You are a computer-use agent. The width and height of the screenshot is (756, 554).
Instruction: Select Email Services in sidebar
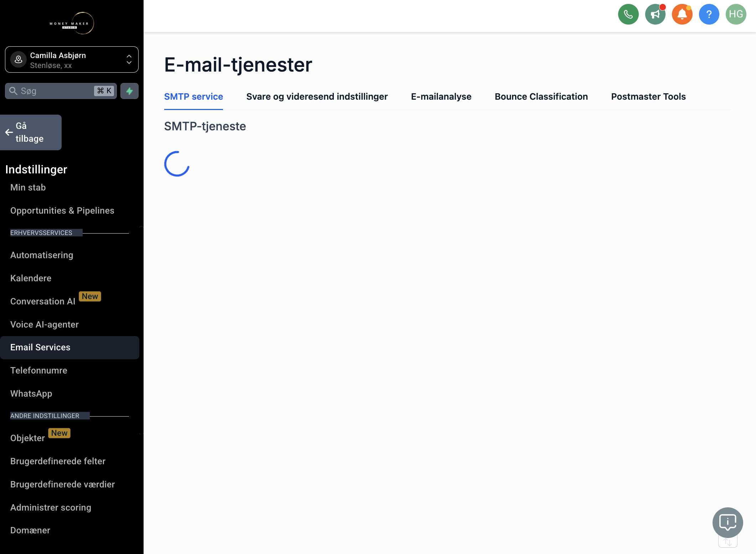(69, 347)
